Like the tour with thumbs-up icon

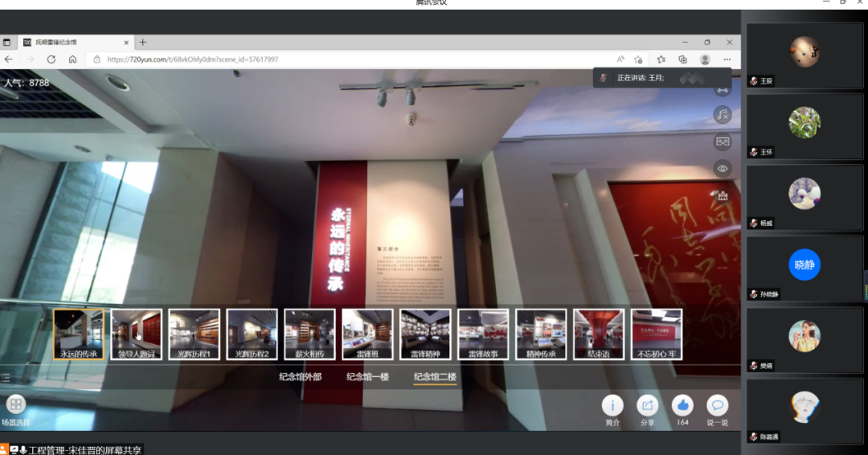(682, 405)
